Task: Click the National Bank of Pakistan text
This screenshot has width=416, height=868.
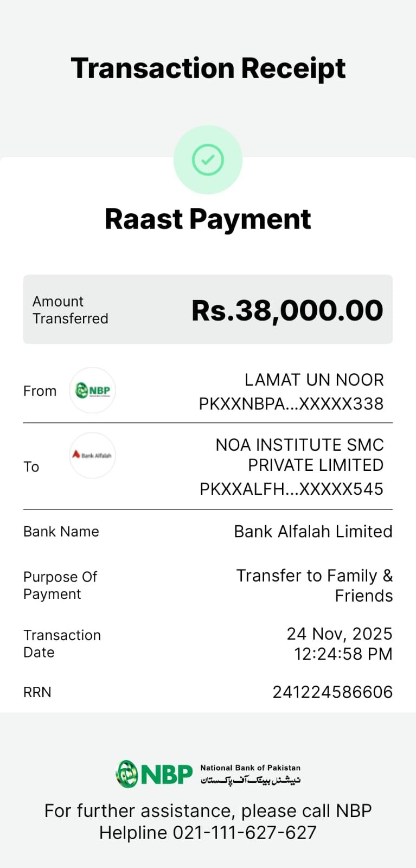Action: (250, 768)
